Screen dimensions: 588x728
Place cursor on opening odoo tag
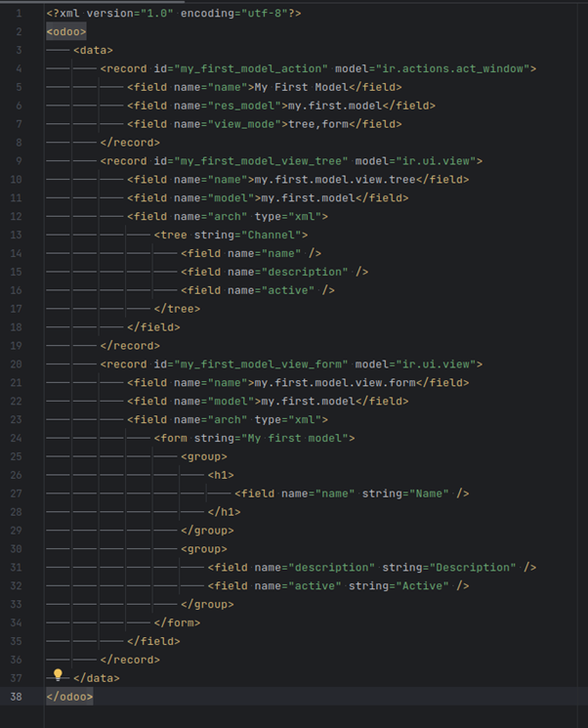(66, 31)
